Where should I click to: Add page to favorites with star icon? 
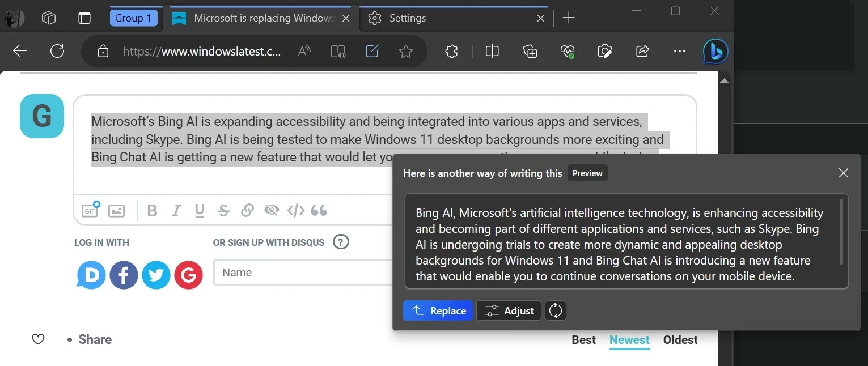pyautogui.click(x=406, y=52)
